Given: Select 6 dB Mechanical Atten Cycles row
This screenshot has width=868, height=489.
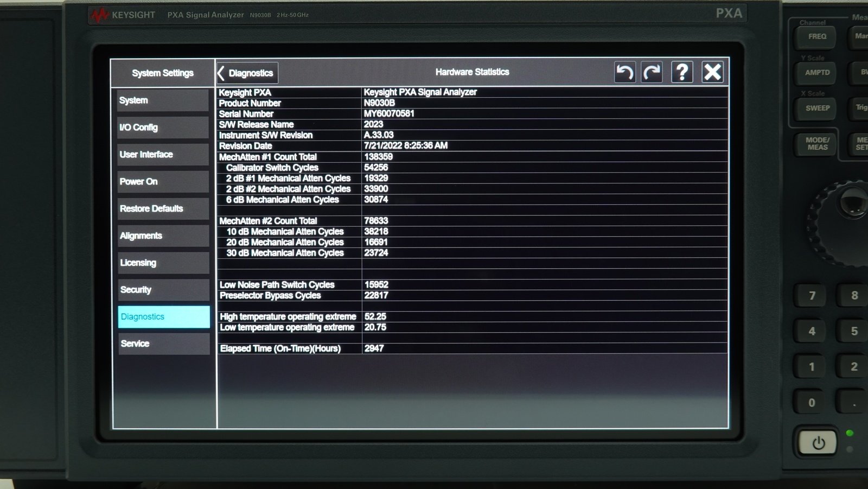Looking at the screenshot, I should (x=472, y=199).
